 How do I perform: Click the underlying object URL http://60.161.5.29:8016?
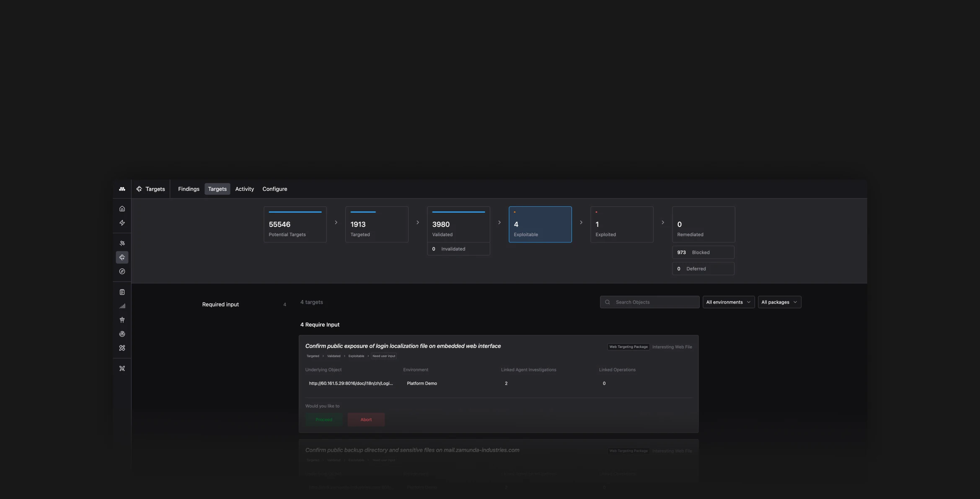pyautogui.click(x=351, y=383)
